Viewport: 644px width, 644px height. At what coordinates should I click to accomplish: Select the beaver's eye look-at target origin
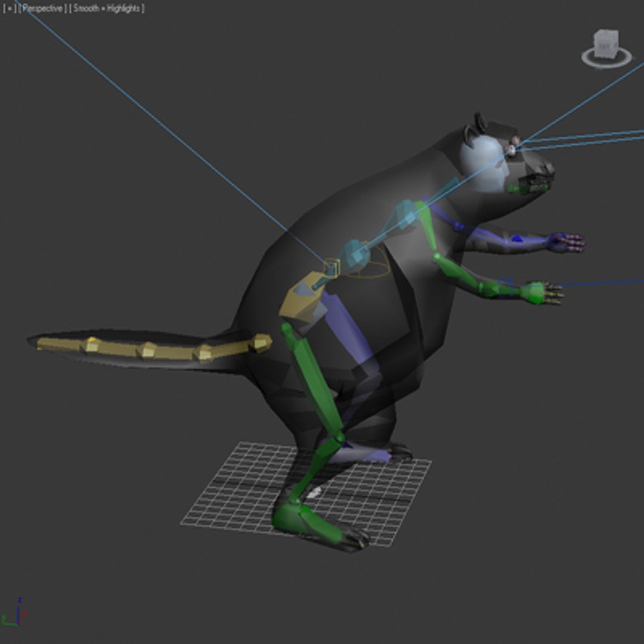pos(513,149)
